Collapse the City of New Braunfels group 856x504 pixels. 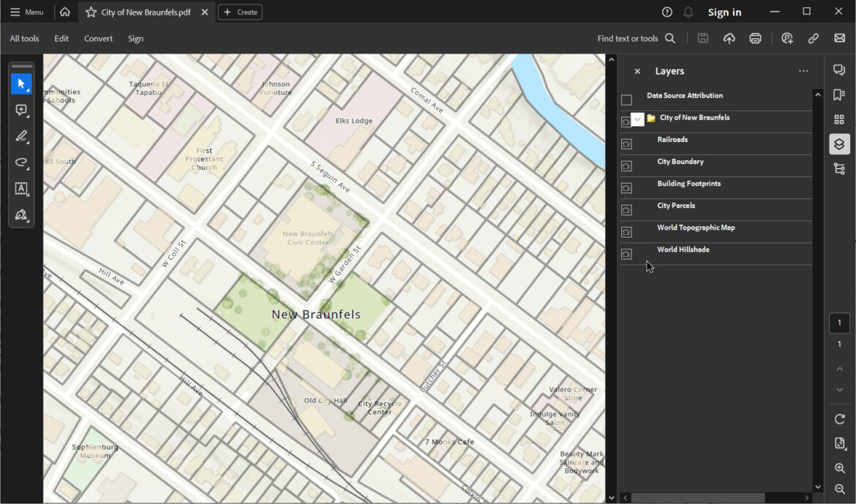(x=637, y=119)
